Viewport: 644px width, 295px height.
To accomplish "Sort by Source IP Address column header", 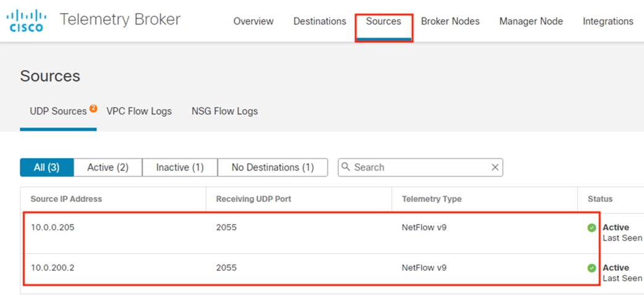I will [66, 199].
